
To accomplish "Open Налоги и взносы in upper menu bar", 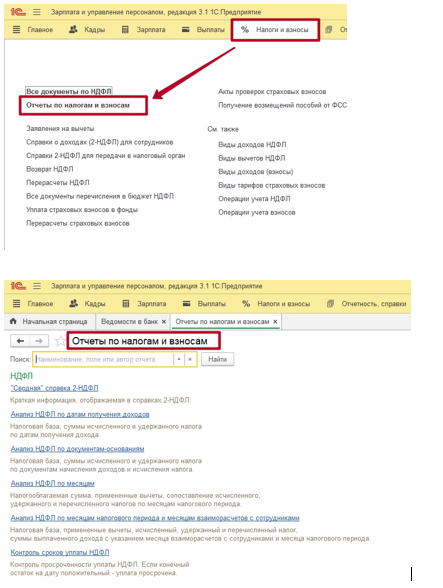I will [x=276, y=30].
